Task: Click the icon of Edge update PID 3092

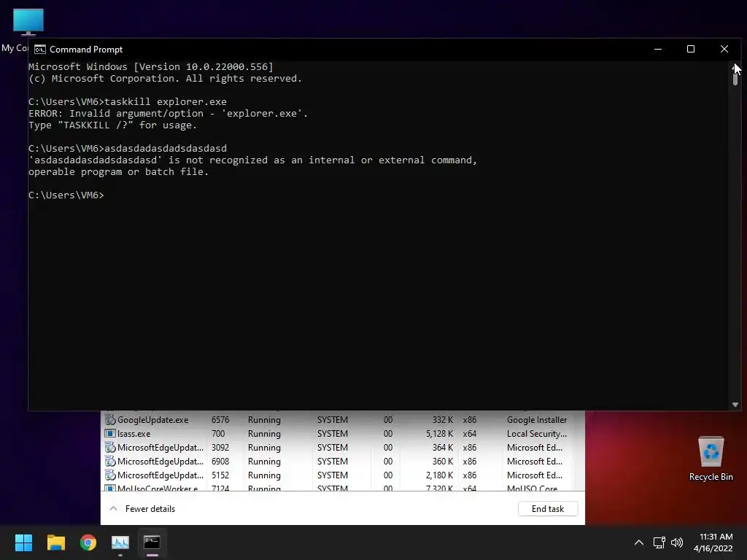Action: (x=110, y=447)
